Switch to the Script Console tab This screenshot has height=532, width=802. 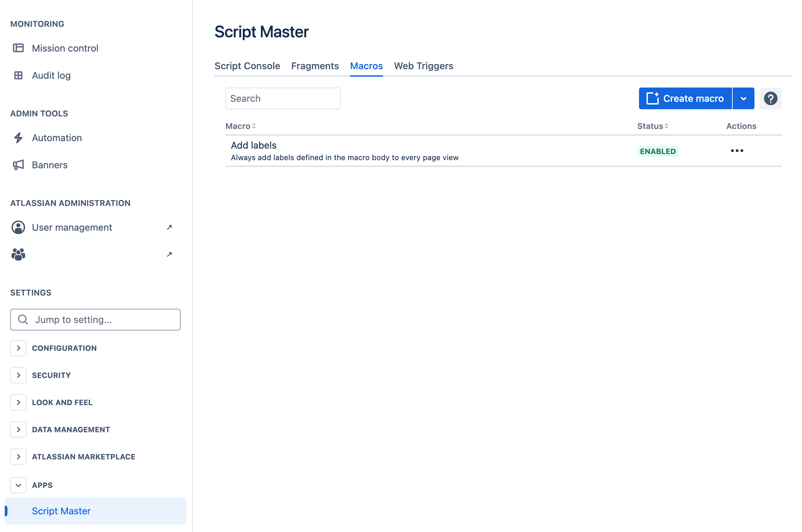tap(247, 66)
